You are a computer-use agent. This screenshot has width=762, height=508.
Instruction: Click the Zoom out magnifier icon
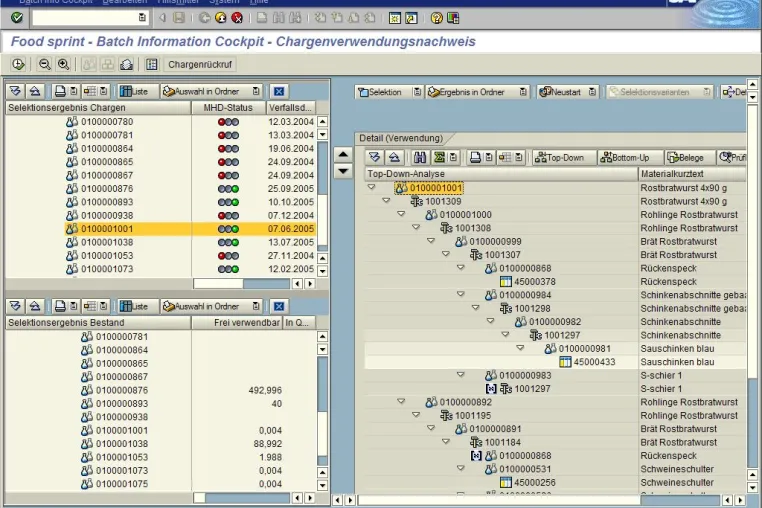click(x=45, y=64)
